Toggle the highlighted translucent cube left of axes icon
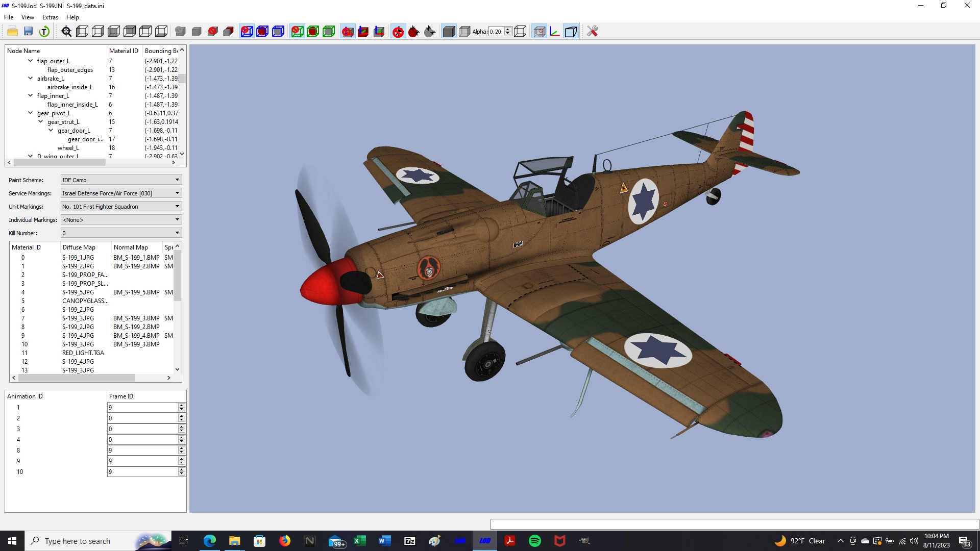Image resolution: width=980 pixels, height=551 pixels. pos(539,32)
